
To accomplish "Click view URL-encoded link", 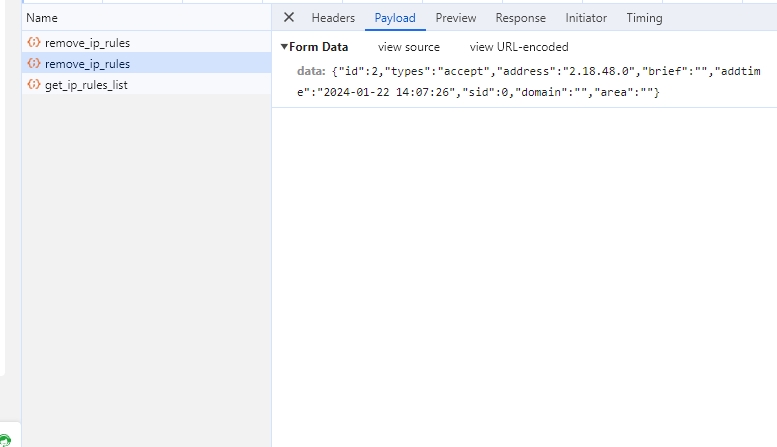I will pos(519,47).
